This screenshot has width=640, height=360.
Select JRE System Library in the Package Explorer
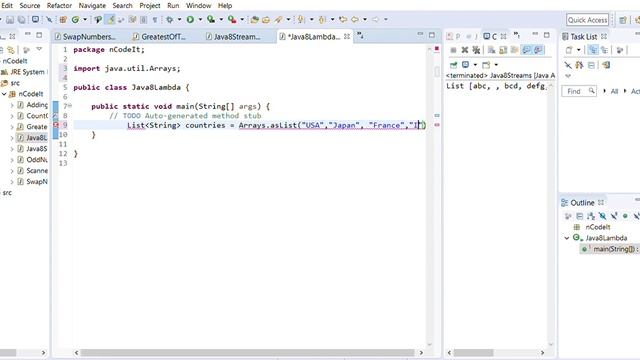point(24,72)
